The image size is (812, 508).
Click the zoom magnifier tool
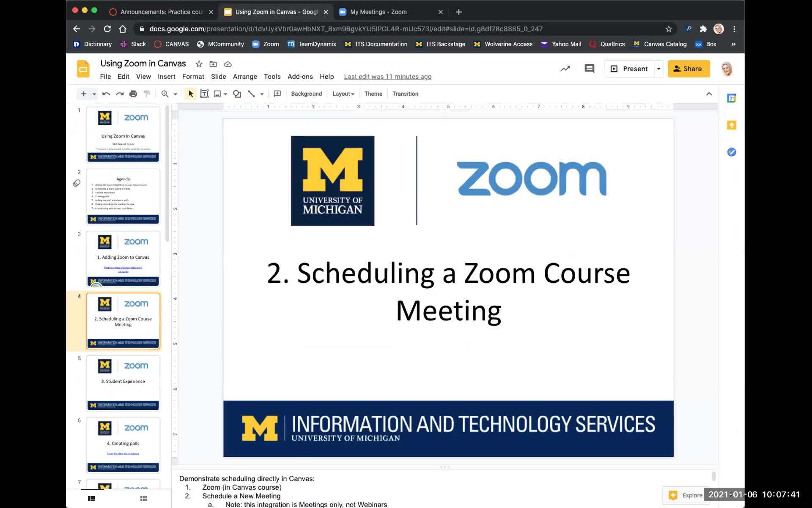(x=165, y=94)
